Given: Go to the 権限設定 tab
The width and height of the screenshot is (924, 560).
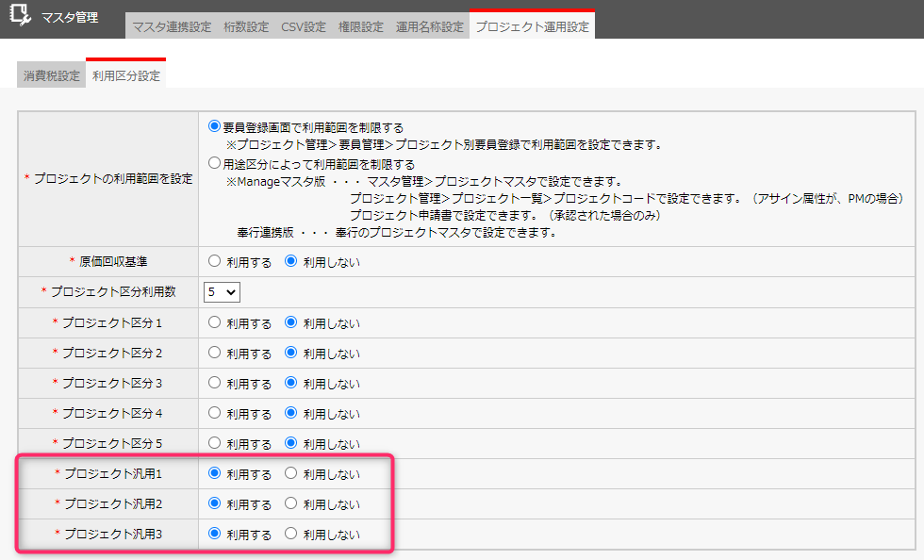Looking at the screenshot, I should click(x=361, y=26).
